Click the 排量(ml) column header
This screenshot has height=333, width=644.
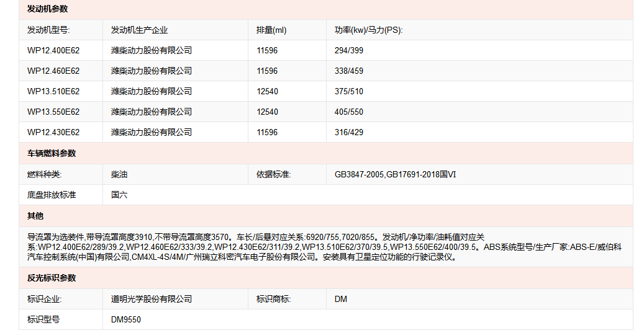coord(271,30)
